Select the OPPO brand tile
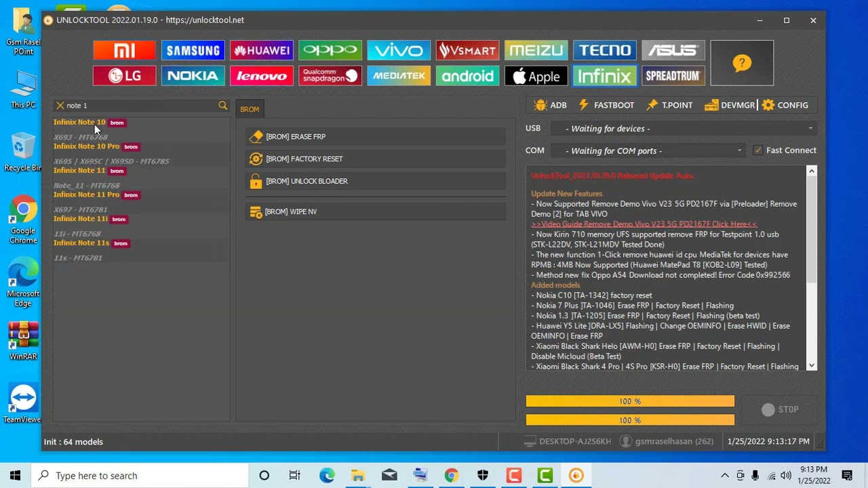Viewport: 868px width, 488px height. 330,50
